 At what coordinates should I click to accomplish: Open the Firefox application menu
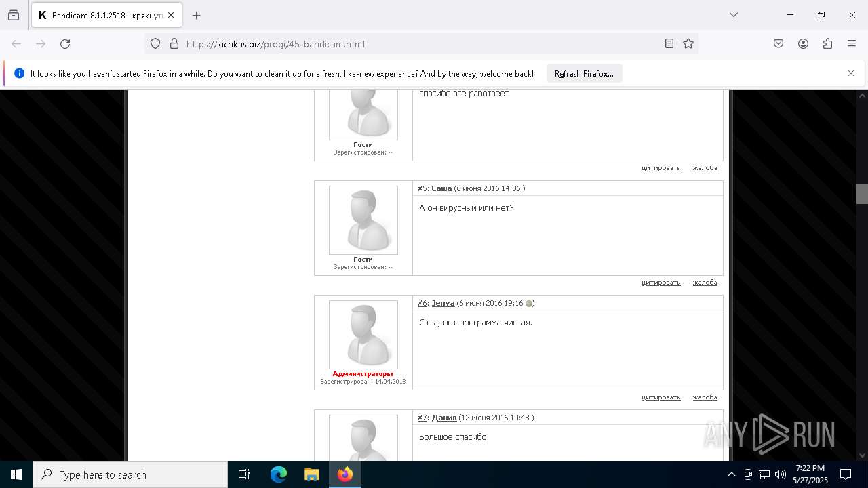[852, 44]
